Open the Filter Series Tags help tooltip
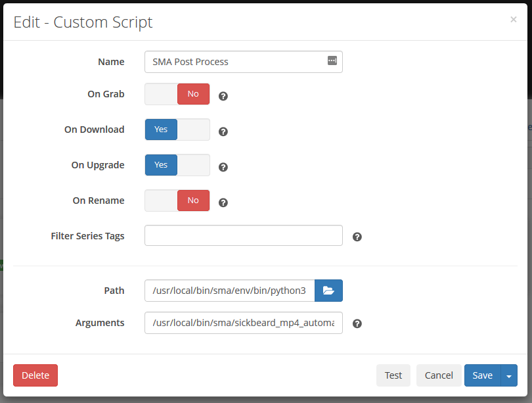This screenshot has width=532, height=403. (x=357, y=236)
